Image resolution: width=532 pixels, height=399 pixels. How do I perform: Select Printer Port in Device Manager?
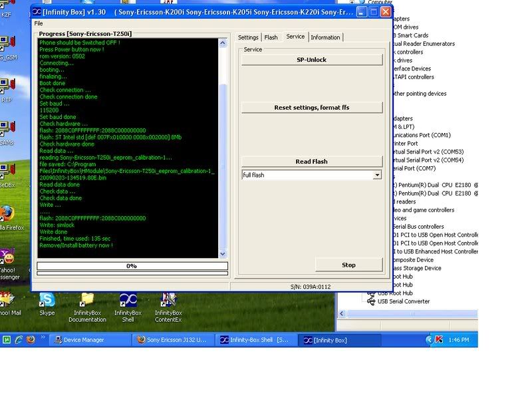(x=405, y=144)
